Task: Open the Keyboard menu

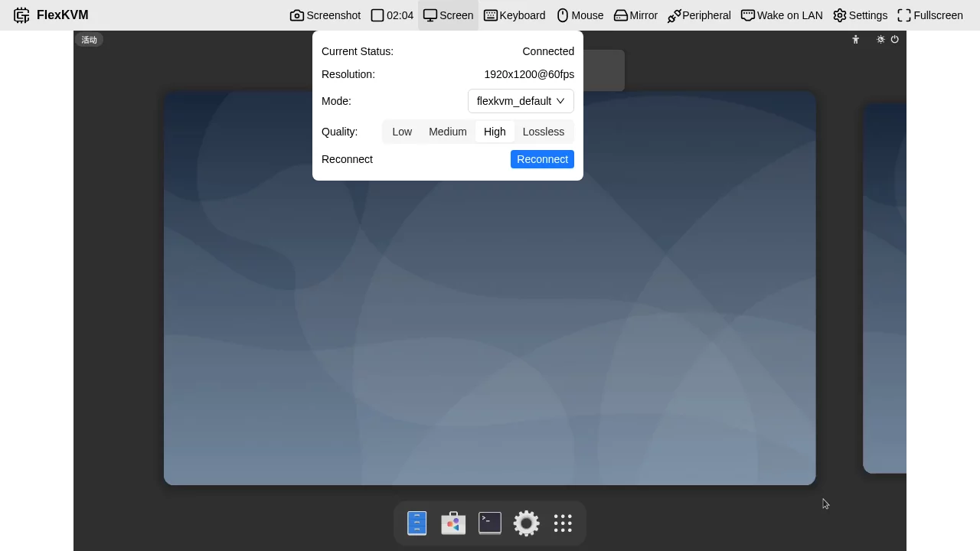Action: tap(514, 15)
